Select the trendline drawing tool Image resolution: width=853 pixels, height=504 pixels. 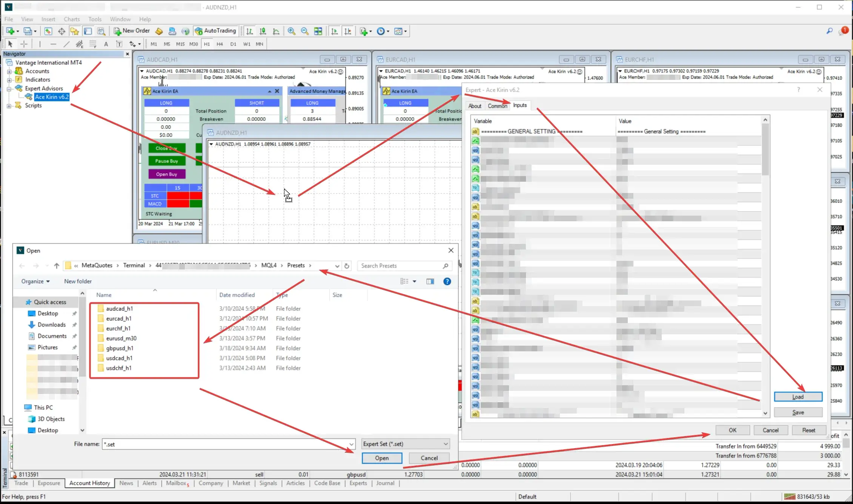66,44
